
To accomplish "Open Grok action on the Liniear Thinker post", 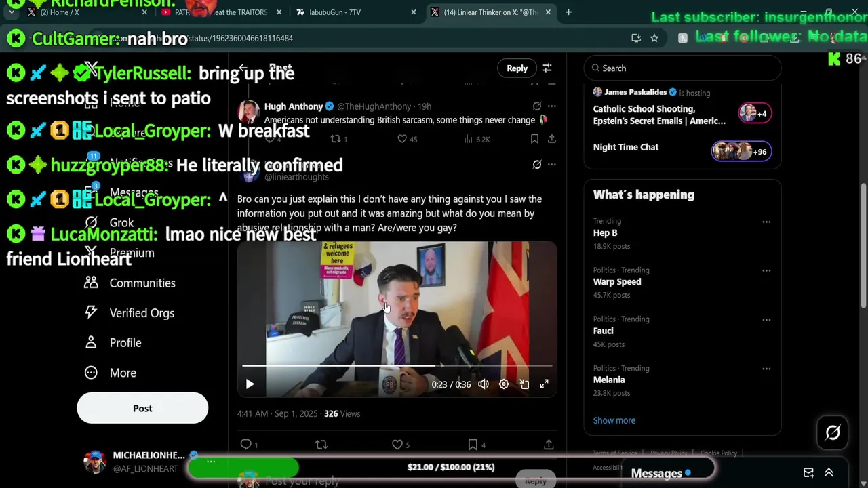I will coord(537,164).
